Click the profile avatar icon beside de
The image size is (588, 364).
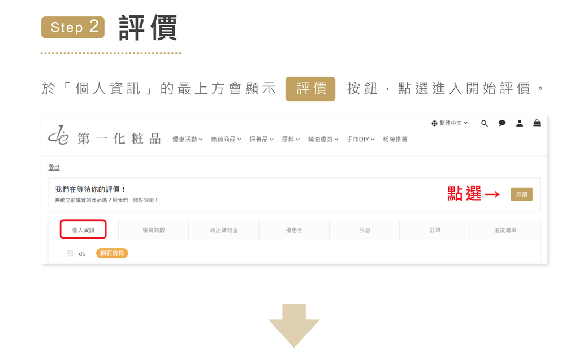coord(70,253)
